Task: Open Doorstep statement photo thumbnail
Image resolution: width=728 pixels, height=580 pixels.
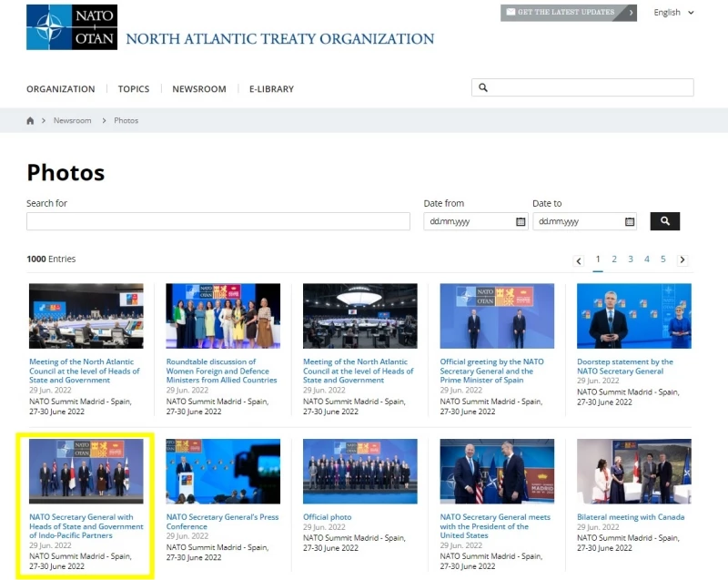Action: [634, 316]
